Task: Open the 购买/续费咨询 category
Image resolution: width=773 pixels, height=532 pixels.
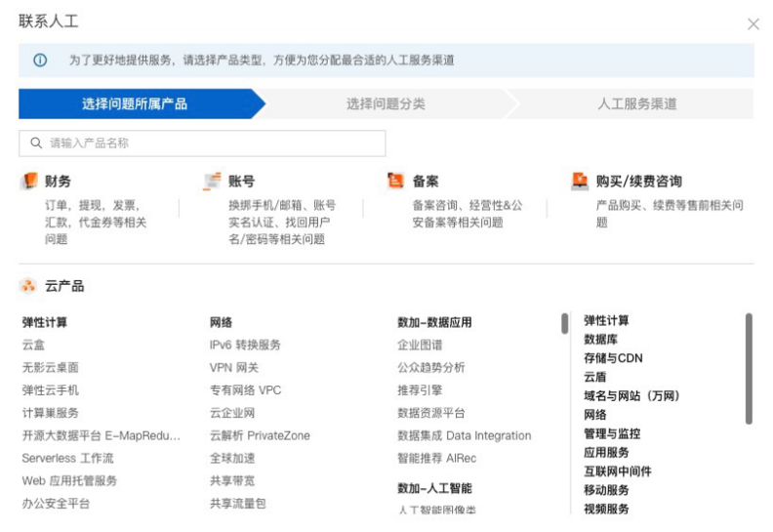Action: [x=639, y=181]
